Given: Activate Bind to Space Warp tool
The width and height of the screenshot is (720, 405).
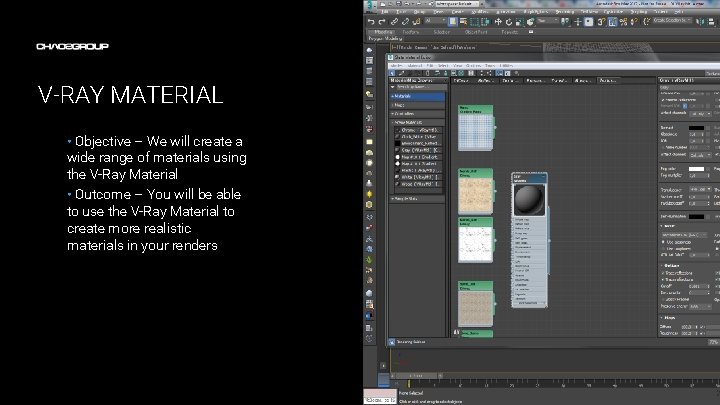Looking at the screenshot, I should tap(416, 22).
